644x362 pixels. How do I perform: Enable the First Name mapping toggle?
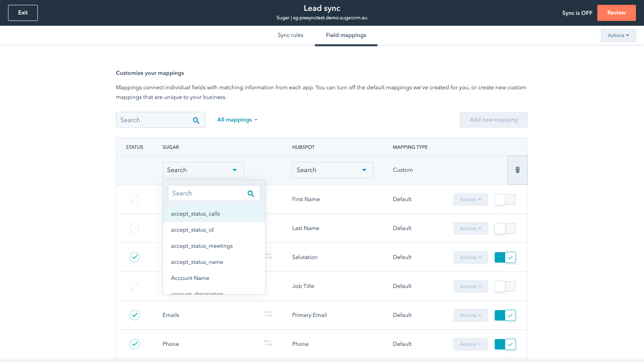pos(505,200)
